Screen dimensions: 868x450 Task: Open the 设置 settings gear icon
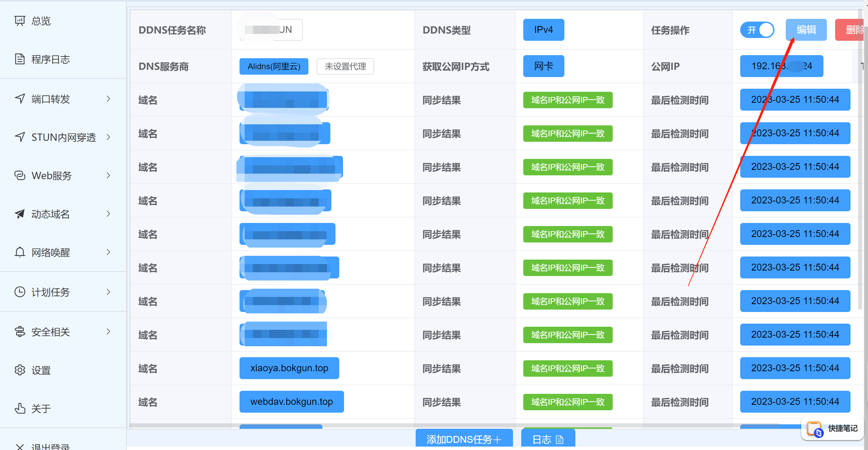coord(20,370)
